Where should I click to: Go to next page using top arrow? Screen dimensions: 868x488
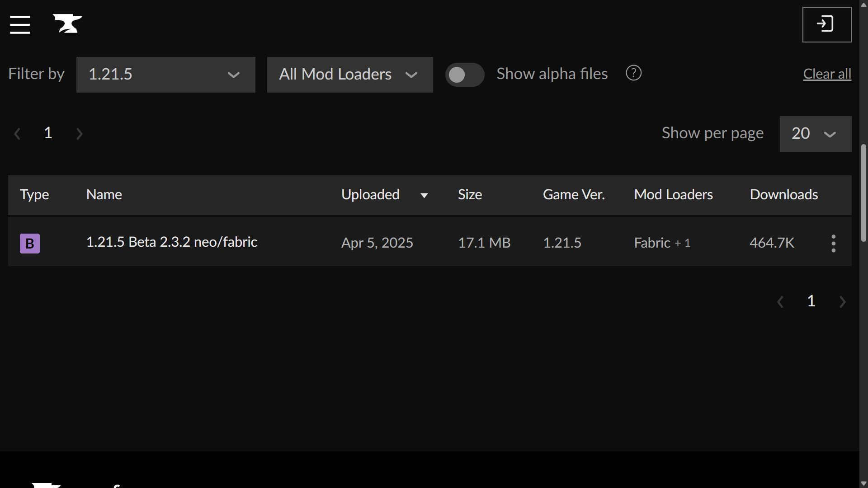click(80, 134)
